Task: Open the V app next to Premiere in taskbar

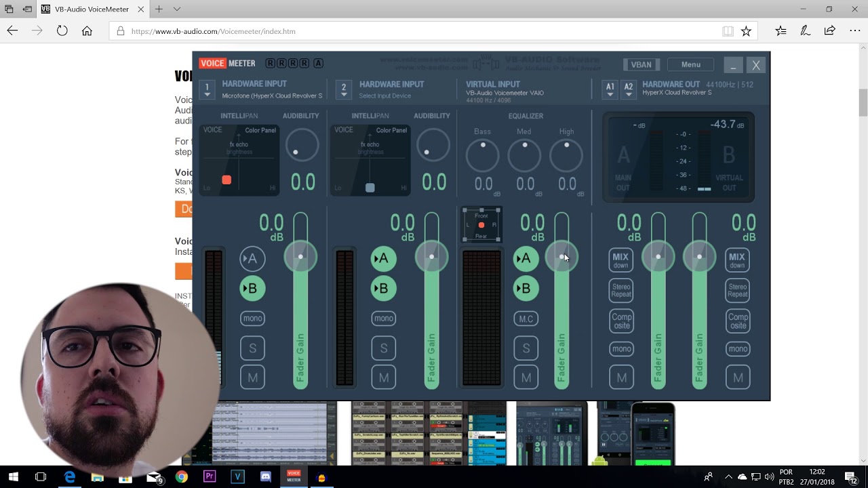Action: 237,477
